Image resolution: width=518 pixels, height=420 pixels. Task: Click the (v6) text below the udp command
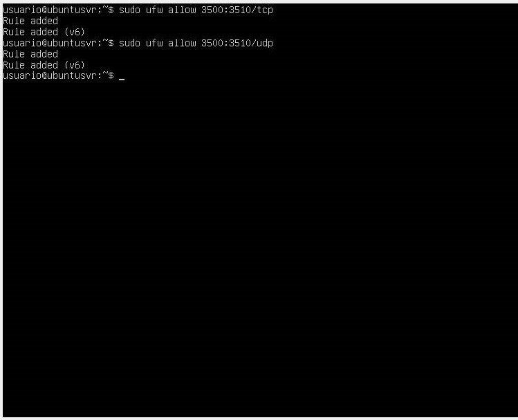click(74, 65)
